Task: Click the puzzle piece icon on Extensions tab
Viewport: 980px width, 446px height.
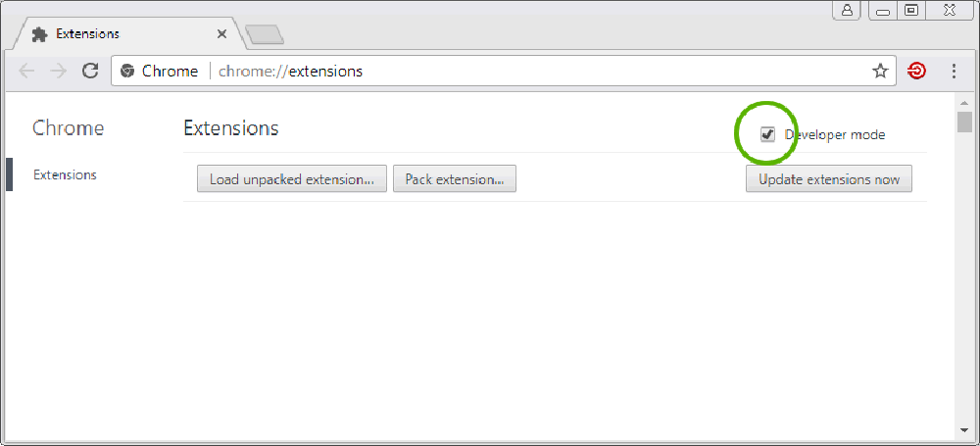Action: (x=40, y=34)
